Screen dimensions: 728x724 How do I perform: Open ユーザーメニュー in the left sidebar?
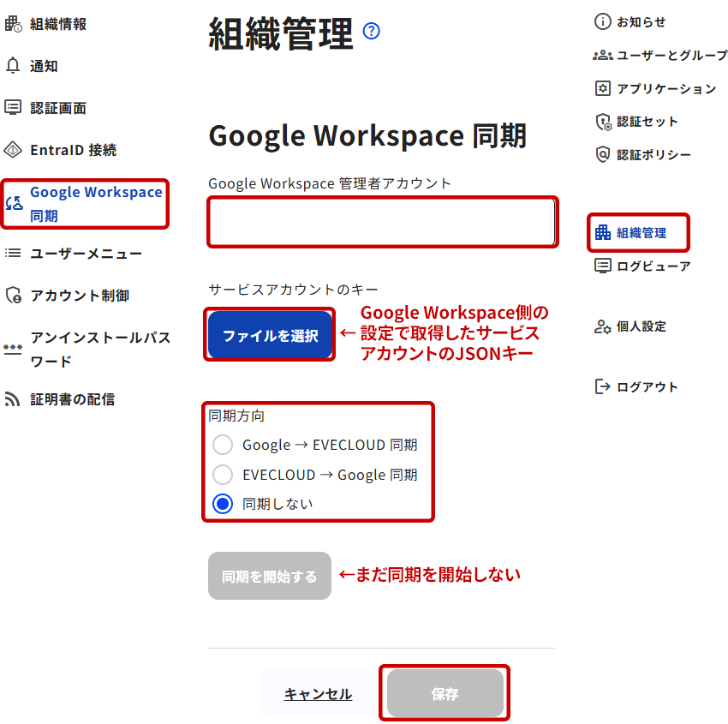86,254
